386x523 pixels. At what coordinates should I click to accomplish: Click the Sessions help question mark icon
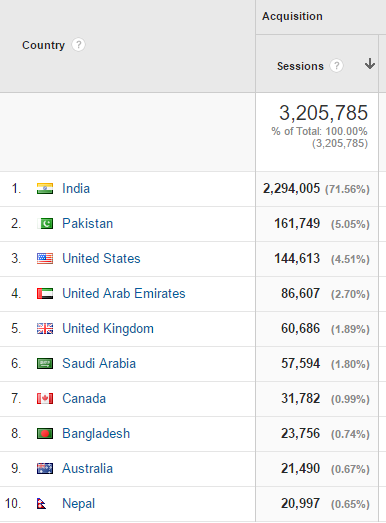(x=336, y=66)
